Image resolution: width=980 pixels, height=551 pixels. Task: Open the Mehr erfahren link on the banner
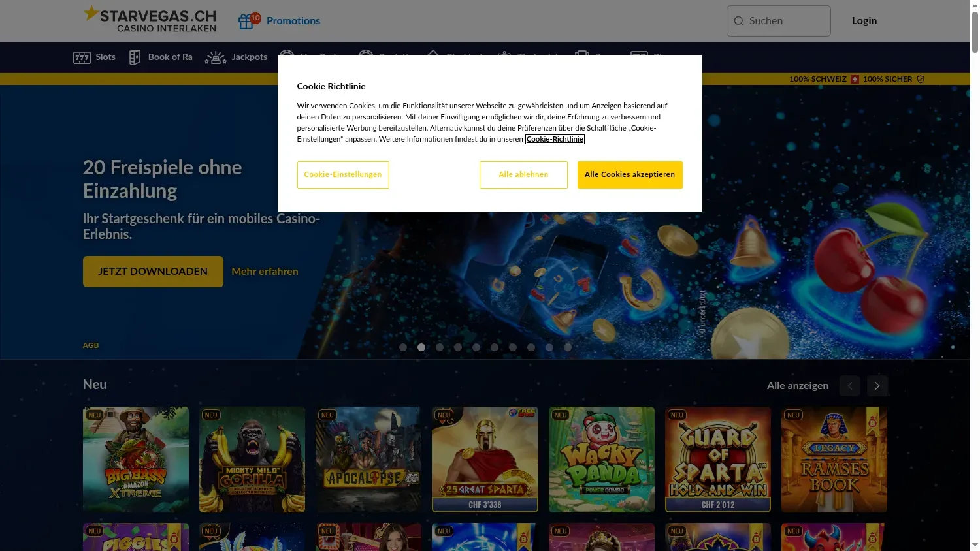coord(265,272)
